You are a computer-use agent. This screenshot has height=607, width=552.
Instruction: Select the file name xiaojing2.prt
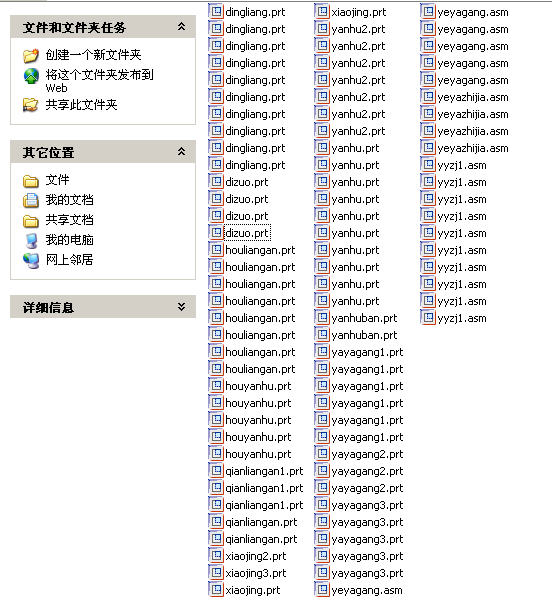tap(255, 556)
